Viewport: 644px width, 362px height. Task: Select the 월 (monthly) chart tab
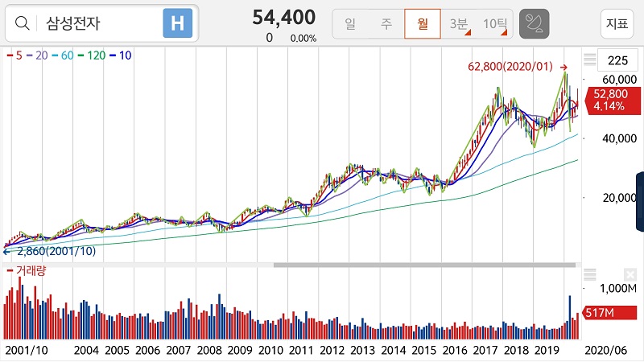[x=423, y=24]
